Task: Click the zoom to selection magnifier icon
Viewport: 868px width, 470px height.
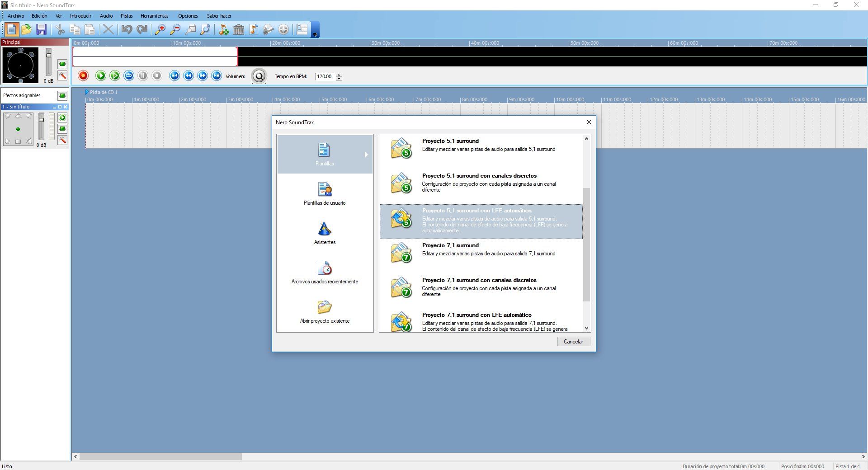Action: pyautogui.click(x=190, y=30)
